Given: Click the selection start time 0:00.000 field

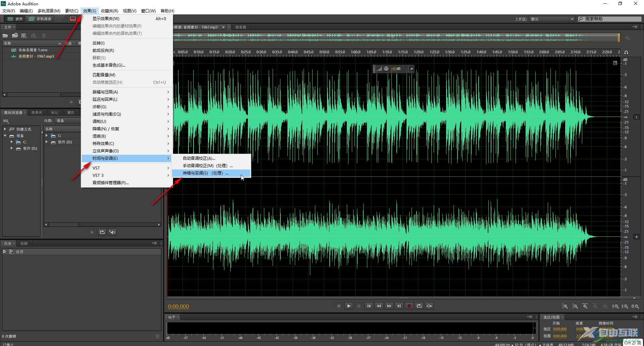Looking at the screenshot, I should point(560,329).
